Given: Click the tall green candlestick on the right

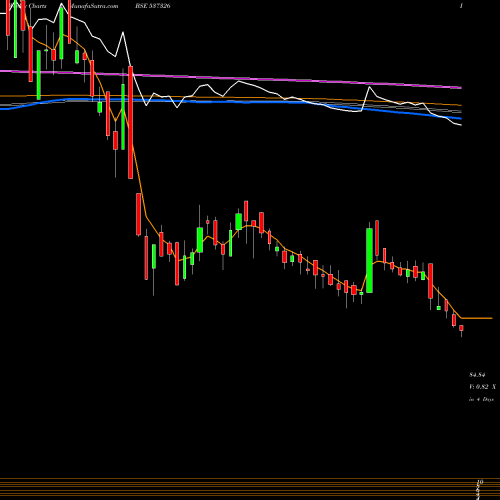Looking at the screenshot, I should 369,260.
